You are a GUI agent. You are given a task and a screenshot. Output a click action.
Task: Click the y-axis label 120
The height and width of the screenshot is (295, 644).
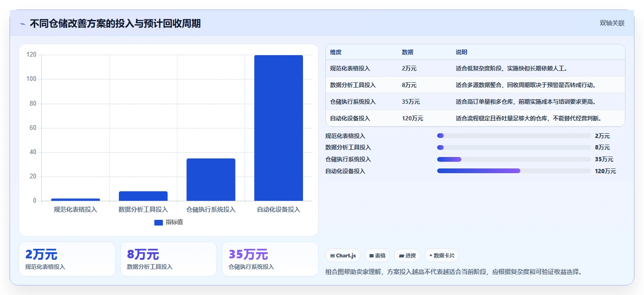[31, 55]
